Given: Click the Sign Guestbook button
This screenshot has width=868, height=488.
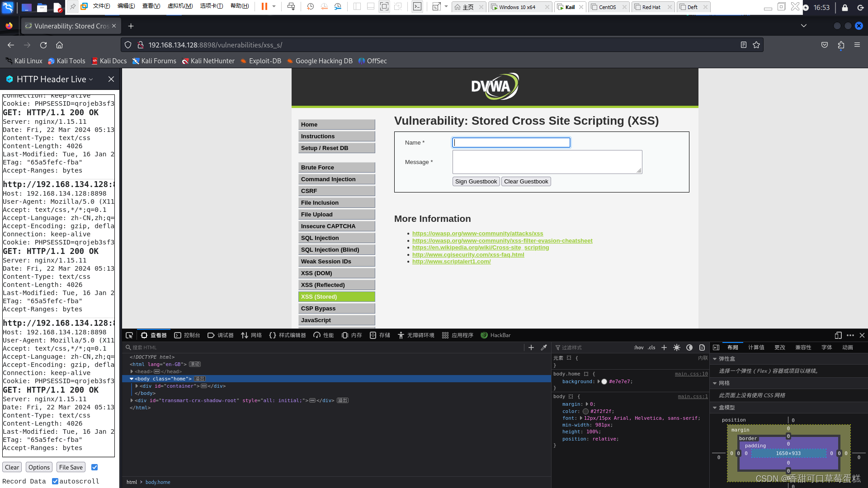Looking at the screenshot, I should (476, 181).
